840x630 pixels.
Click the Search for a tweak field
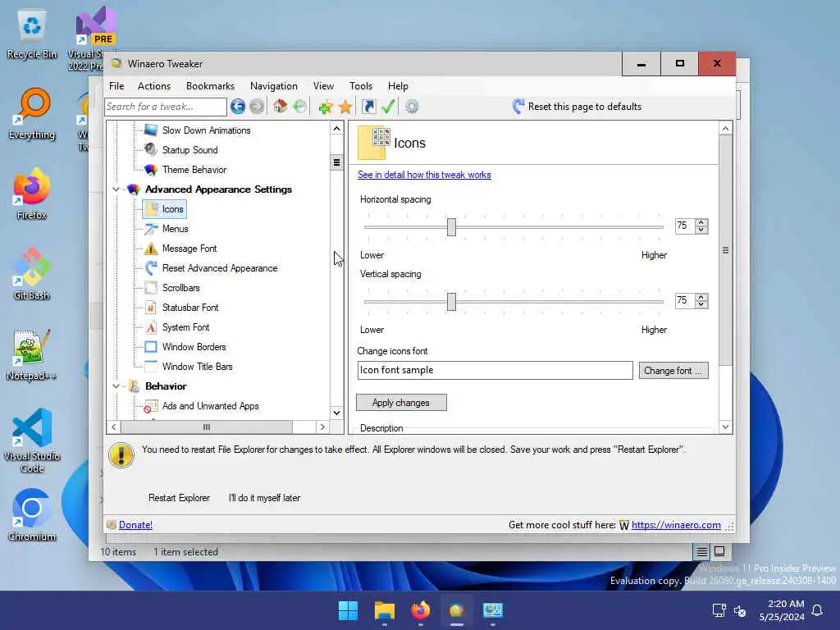tap(166, 107)
